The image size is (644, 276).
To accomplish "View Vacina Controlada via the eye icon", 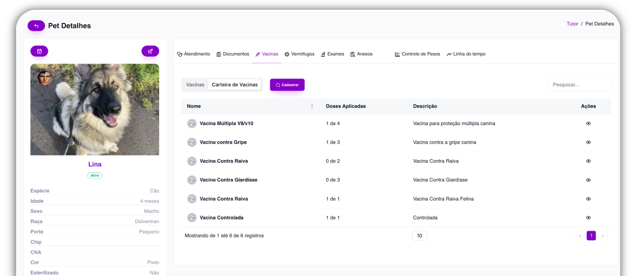I will pyautogui.click(x=588, y=218).
